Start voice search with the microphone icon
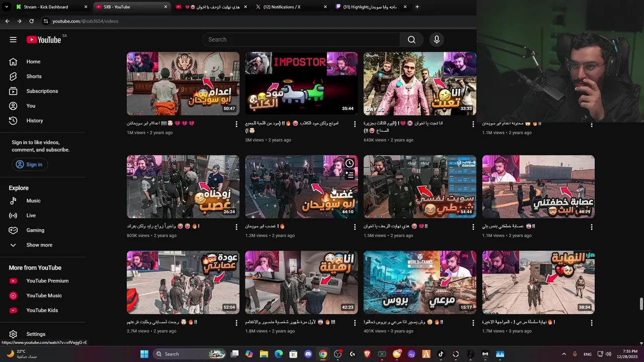The image size is (644, 362). tap(437, 40)
